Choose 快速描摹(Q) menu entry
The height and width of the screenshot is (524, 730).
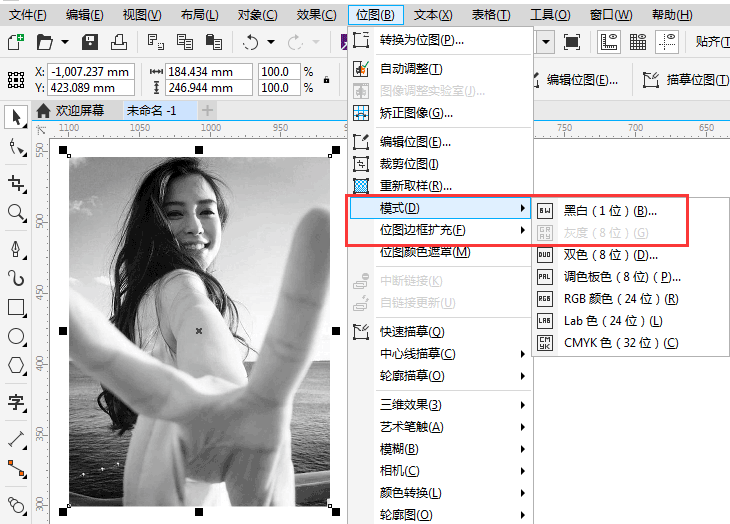pyautogui.click(x=440, y=332)
